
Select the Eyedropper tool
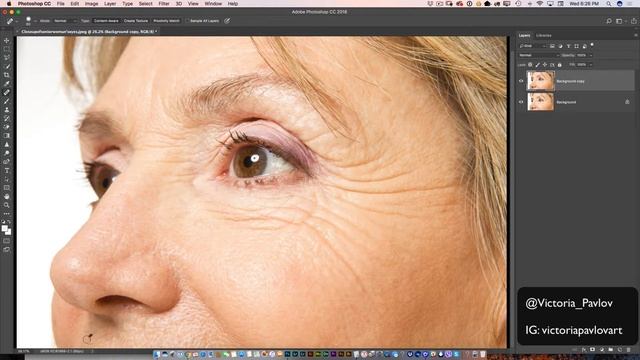(x=7, y=84)
